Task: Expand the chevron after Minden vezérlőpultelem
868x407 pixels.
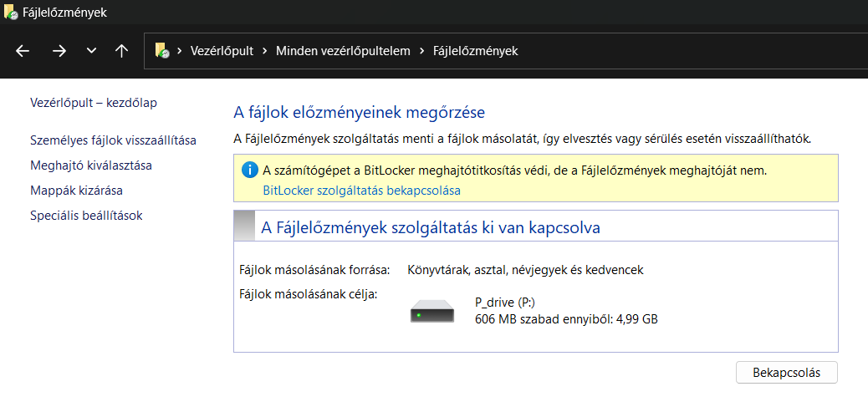Action: tap(421, 52)
